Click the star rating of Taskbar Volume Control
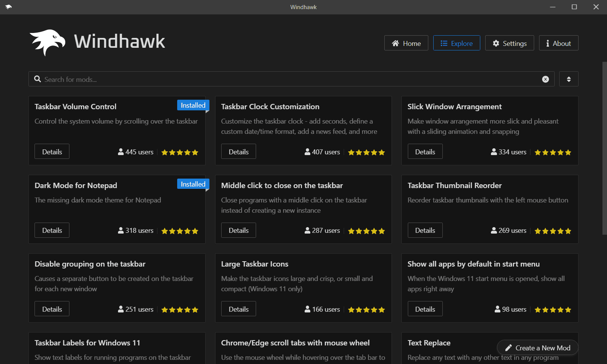 point(180,152)
